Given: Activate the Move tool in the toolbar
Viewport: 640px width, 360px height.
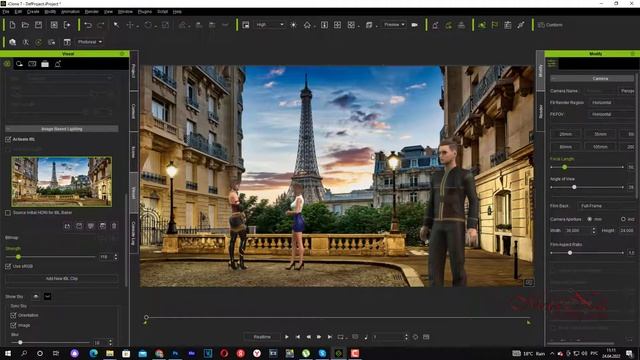Looking at the screenshot, I should 130,25.
